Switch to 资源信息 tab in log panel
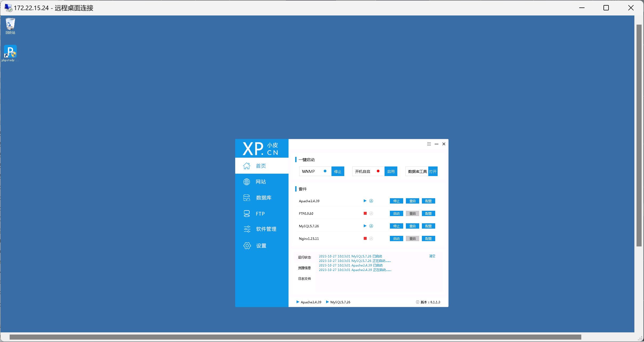This screenshot has height=342, width=644. [304, 268]
